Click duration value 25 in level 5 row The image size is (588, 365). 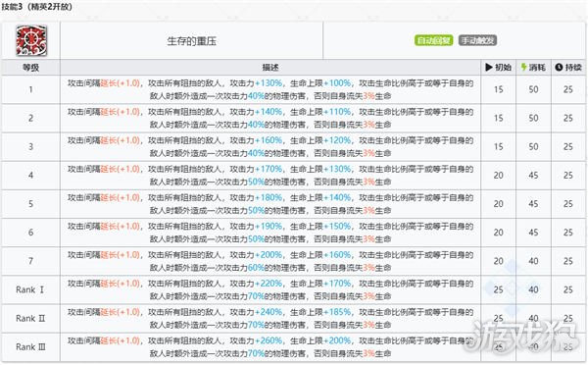point(568,204)
